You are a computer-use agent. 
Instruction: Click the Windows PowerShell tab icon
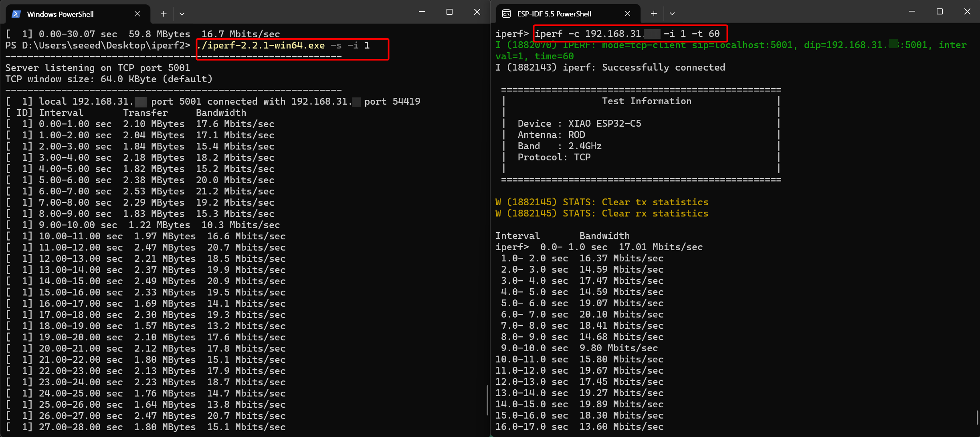[x=16, y=14]
